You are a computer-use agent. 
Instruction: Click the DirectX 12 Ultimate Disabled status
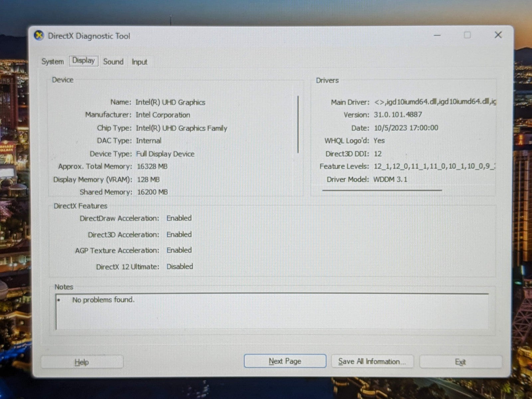(x=180, y=266)
